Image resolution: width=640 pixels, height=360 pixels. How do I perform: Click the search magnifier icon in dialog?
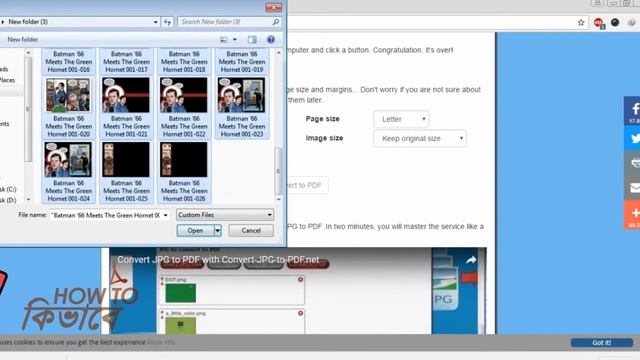(276, 22)
